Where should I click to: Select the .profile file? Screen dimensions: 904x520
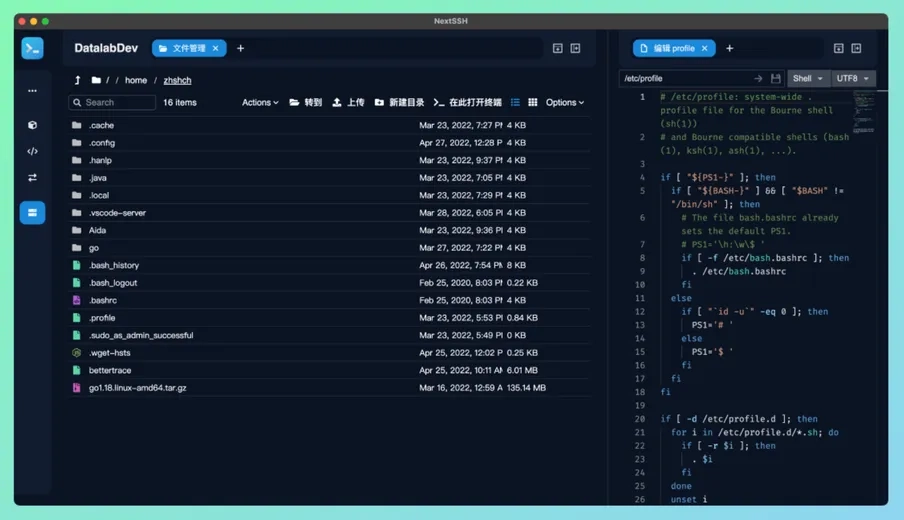pyautogui.click(x=330, y=318)
